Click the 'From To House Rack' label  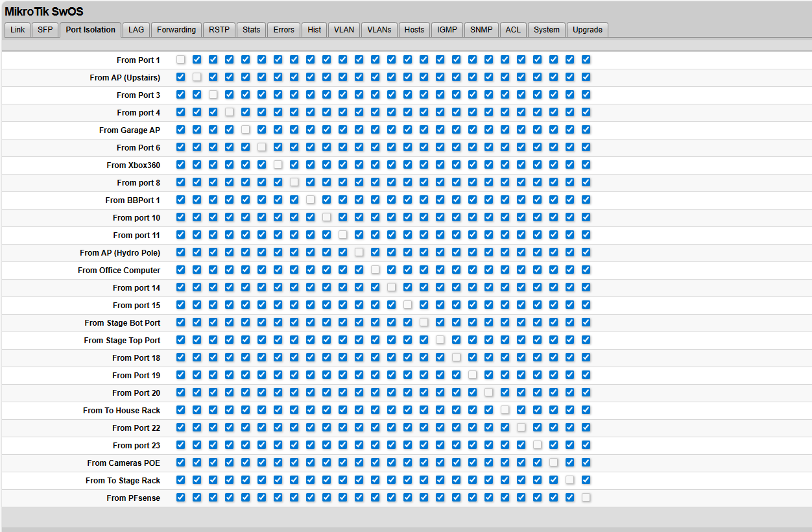click(x=122, y=411)
